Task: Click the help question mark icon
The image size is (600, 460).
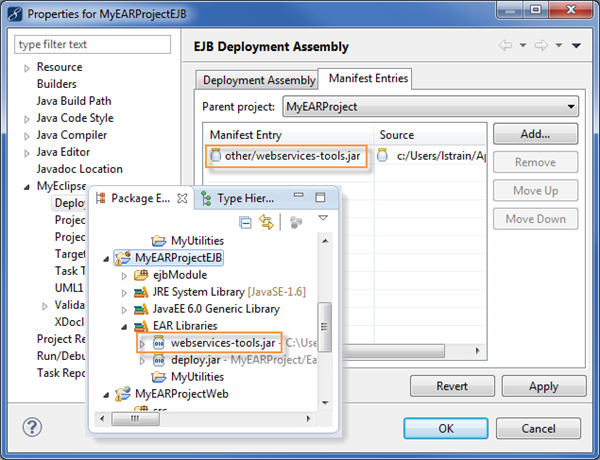Action: pyautogui.click(x=33, y=428)
